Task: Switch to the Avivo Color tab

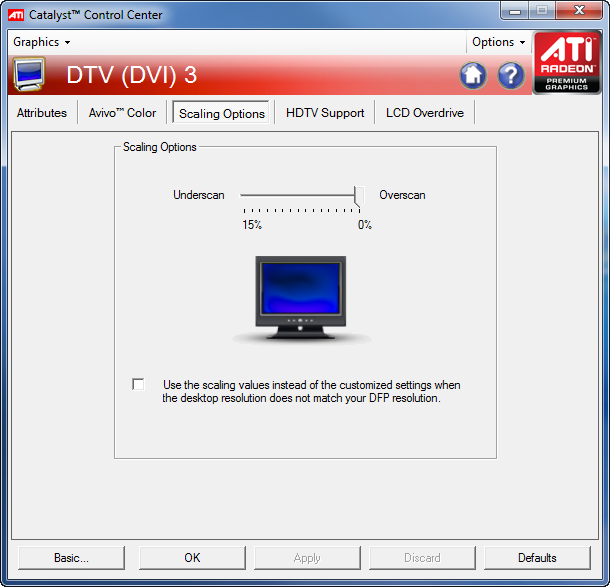Action: point(122,113)
